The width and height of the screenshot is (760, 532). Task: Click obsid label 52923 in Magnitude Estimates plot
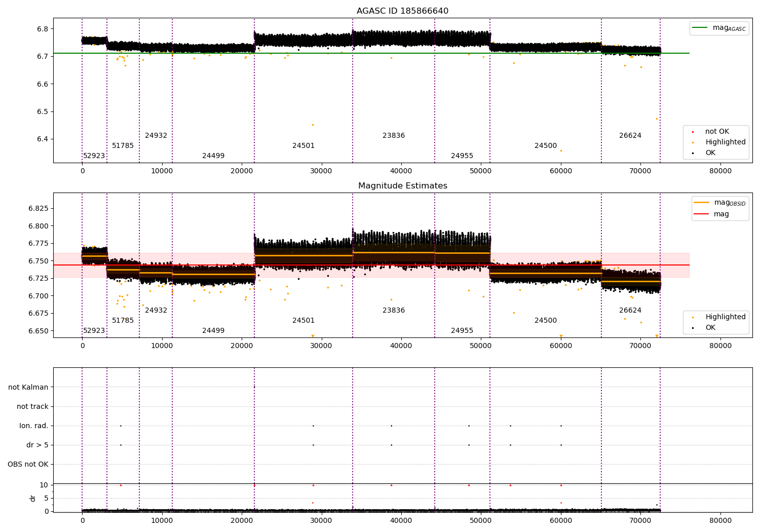pyautogui.click(x=94, y=330)
